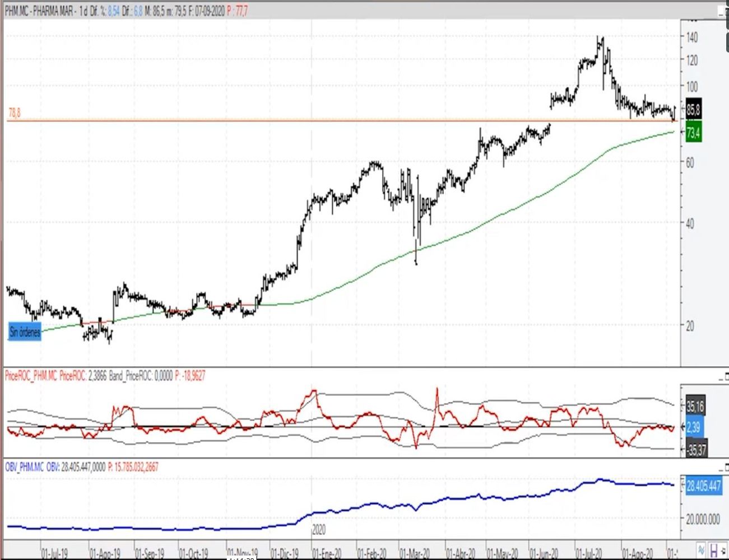Screen dimensions: 729x560
Task: Minimize the OBV indicator pane
Action: coord(720,469)
